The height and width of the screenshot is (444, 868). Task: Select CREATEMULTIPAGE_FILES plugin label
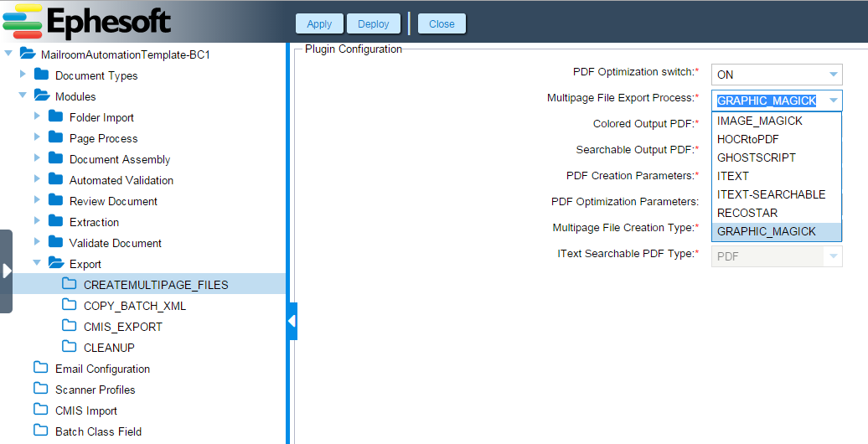pos(156,285)
